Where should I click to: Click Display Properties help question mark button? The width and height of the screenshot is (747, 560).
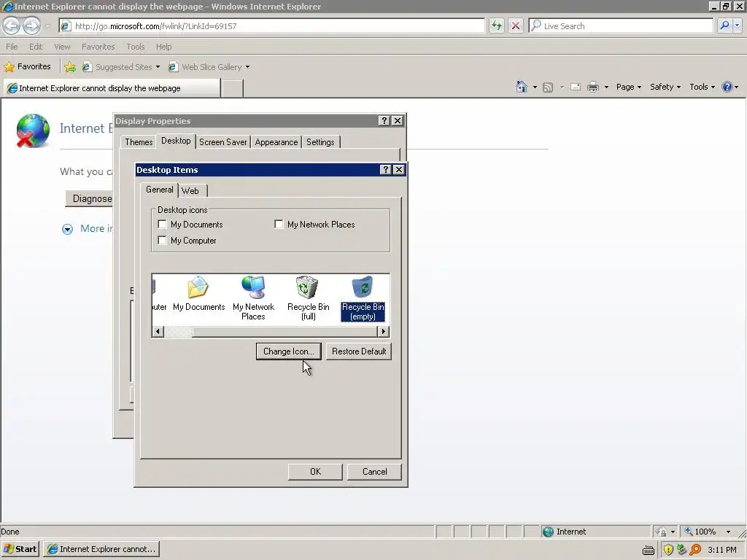pyautogui.click(x=384, y=121)
